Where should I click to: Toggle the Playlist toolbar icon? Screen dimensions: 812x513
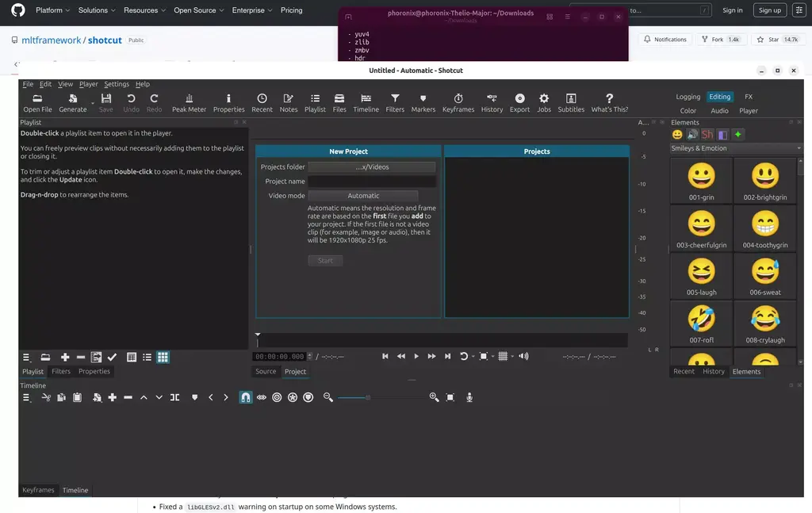click(x=315, y=102)
